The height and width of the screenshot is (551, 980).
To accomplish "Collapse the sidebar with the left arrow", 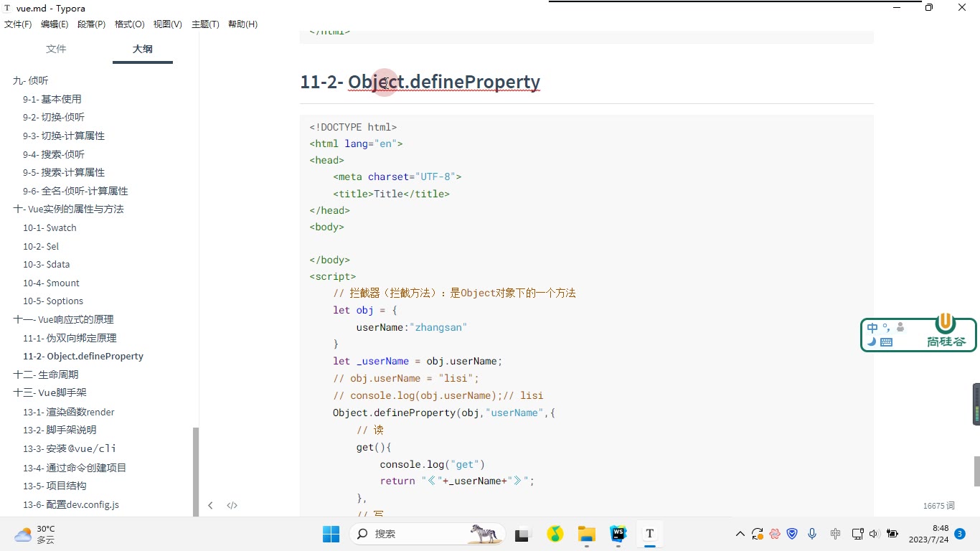I will (x=210, y=505).
